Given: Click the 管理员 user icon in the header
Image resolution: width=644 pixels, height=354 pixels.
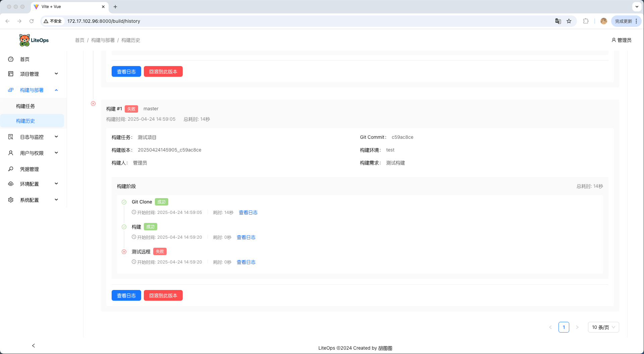Looking at the screenshot, I should click(x=614, y=40).
